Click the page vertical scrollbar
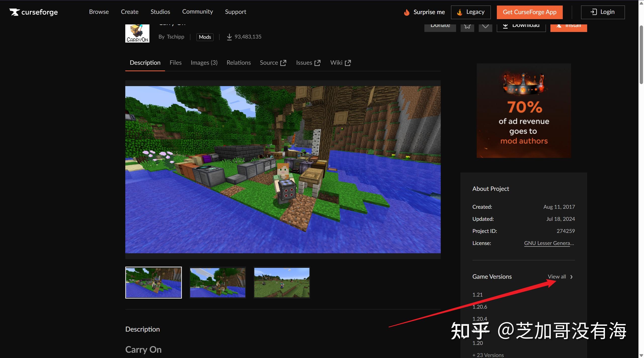The height and width of the screenshot is (358, 644). point(641,54)
